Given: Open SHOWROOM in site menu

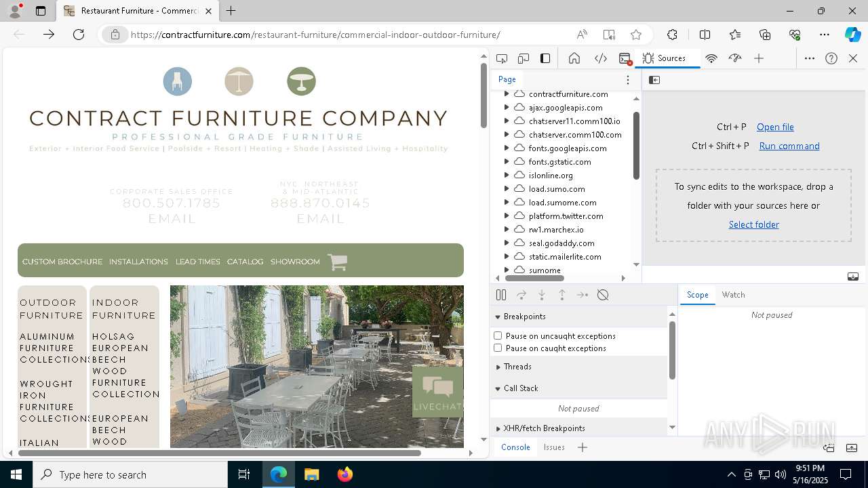Looking at the screenshot, I should tap(295, 262).
